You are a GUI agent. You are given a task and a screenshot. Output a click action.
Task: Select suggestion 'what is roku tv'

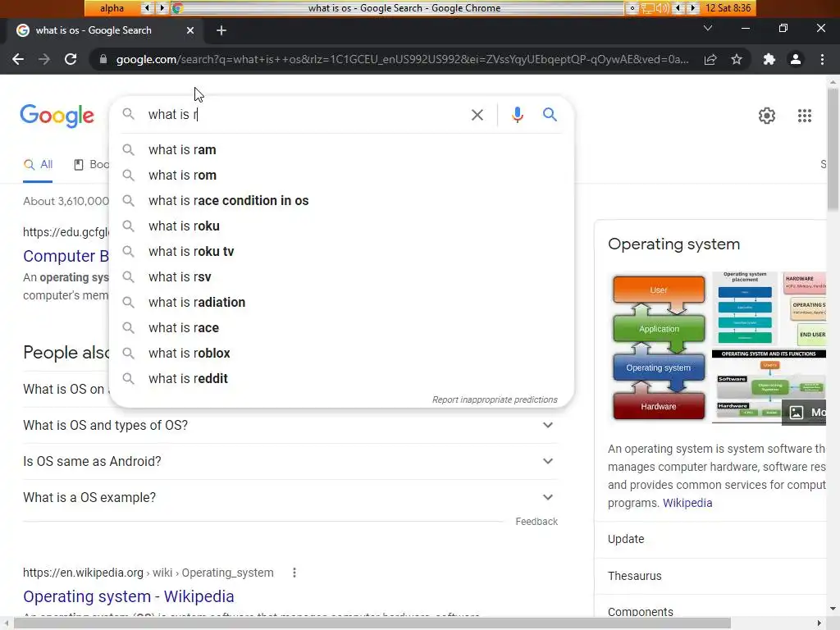pyautogui.click(x=341, y=251)
